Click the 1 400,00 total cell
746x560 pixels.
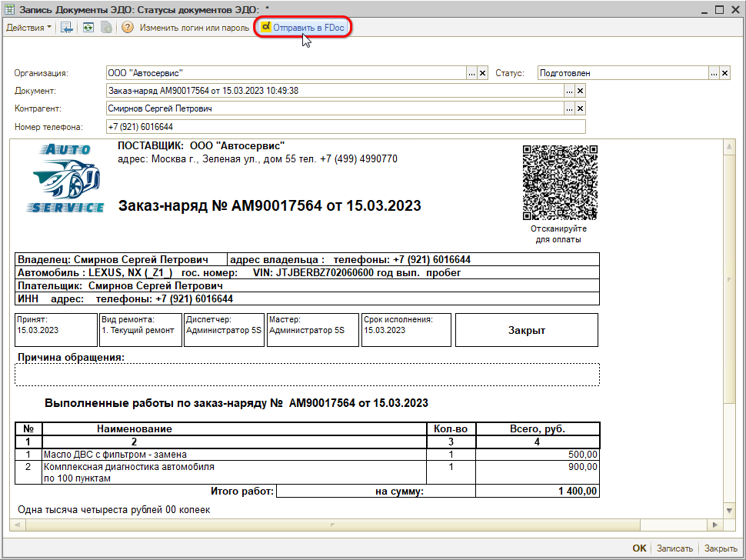tap(538, 491)
